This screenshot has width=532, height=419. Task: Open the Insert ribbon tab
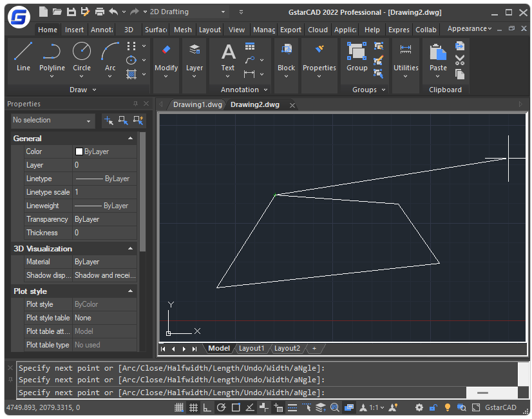tap(74, 30)
